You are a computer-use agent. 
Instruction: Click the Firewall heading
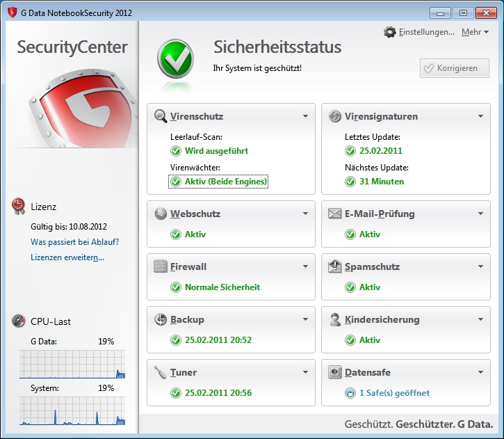tap(188, 266)
